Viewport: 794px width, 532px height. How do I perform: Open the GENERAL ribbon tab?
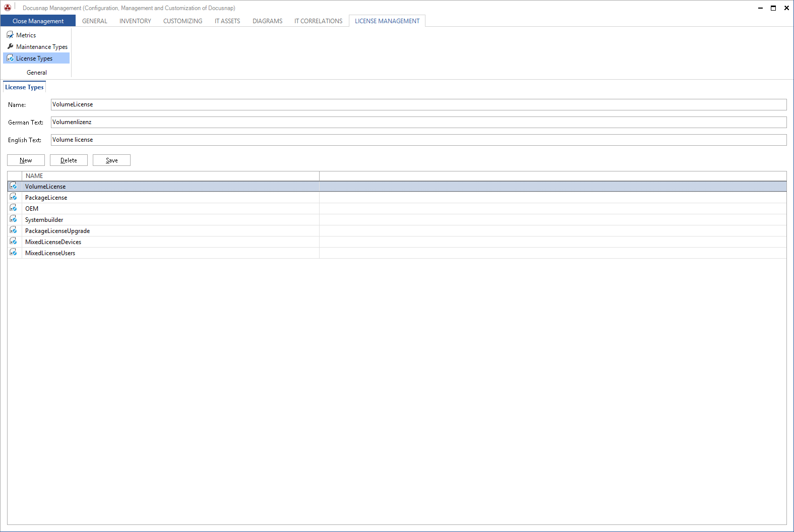[95, 21]
